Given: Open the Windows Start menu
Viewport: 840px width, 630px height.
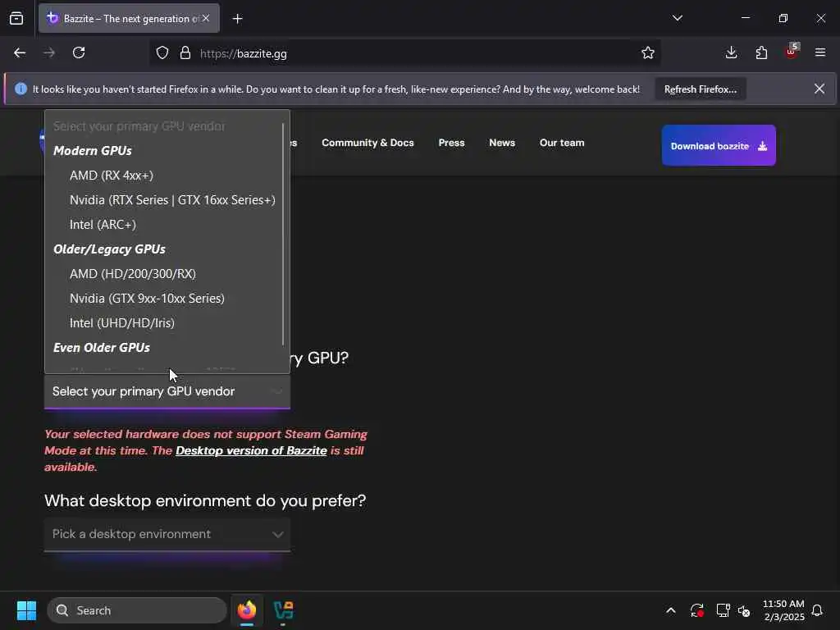Looking at the screenshot, I should tap(26, 610).
